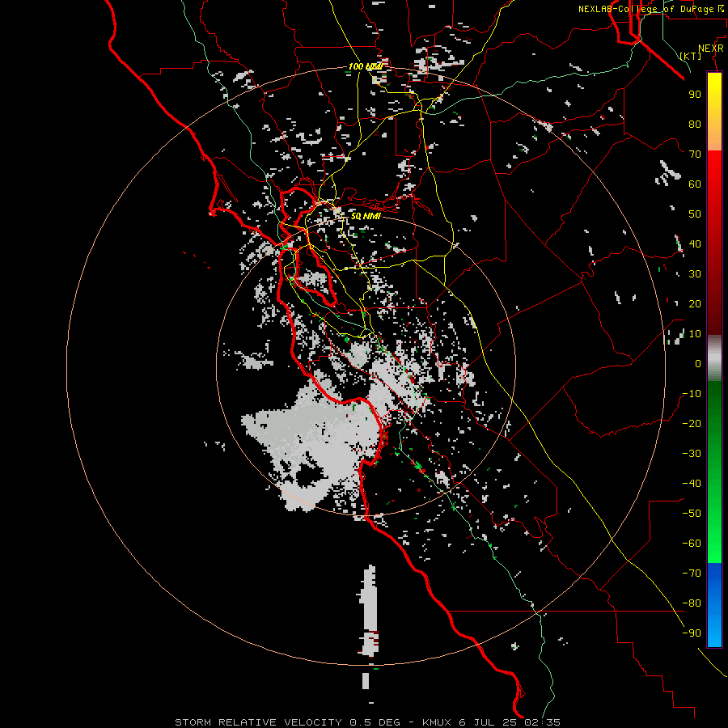Click the -90 scale value

pyautogui.click(x=692, y=633)
